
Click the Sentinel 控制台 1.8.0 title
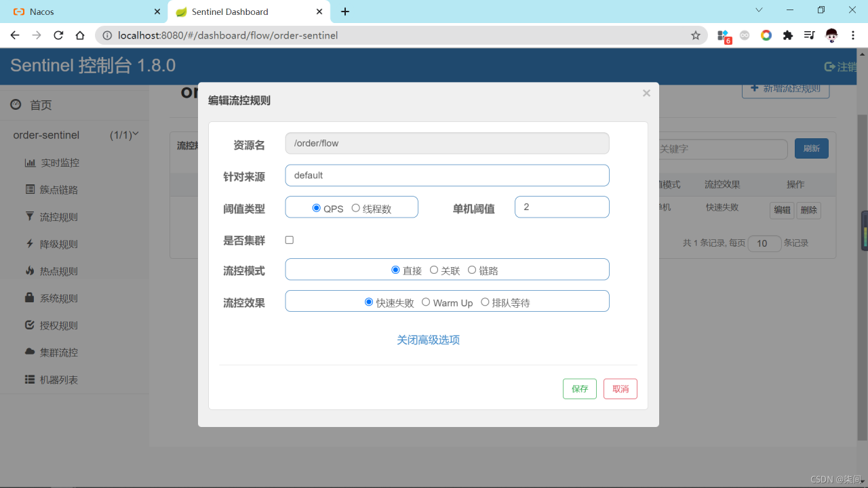point(93,66)
